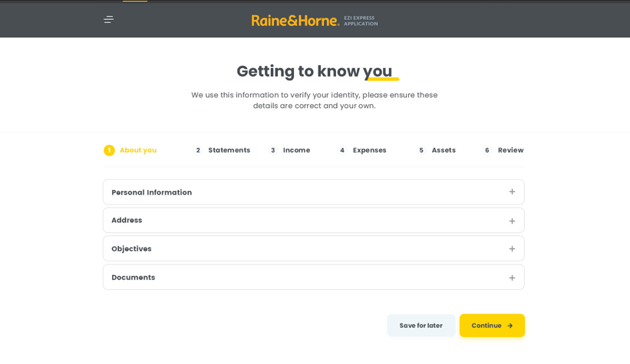This screenshot has height=364, width=630.
Task: Go to the About you step
Action: tap(138, 150)
